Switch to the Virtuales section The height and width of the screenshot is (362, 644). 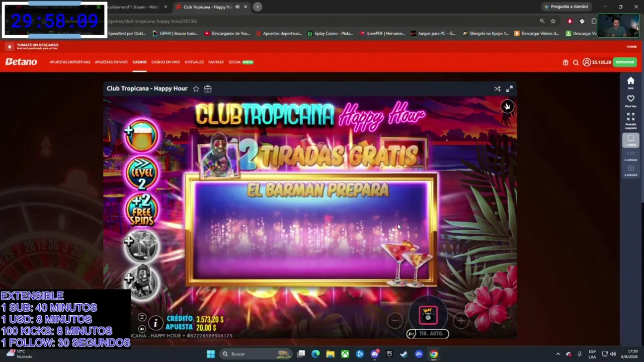point(194,62)
